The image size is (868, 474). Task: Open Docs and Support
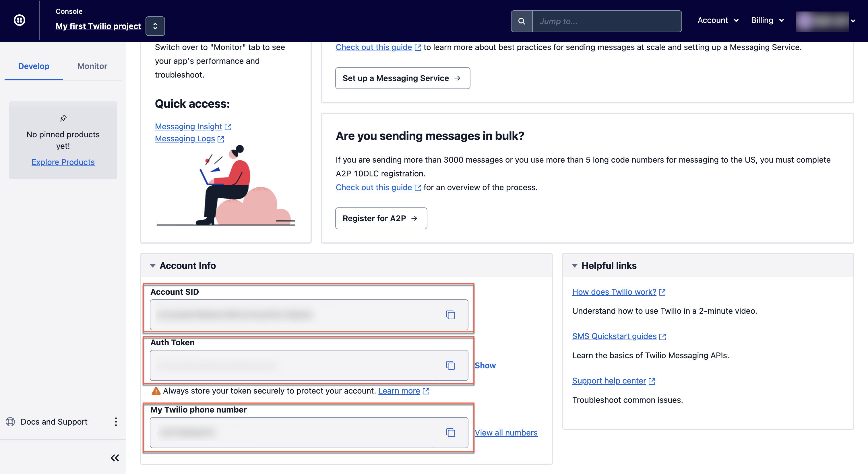click(x=54, y=422)
